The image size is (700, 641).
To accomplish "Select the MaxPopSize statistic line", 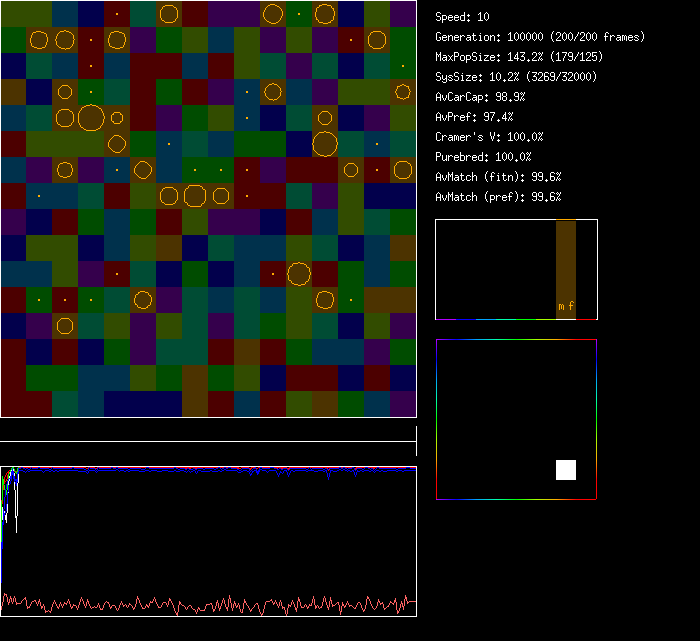I will point(519,57).
